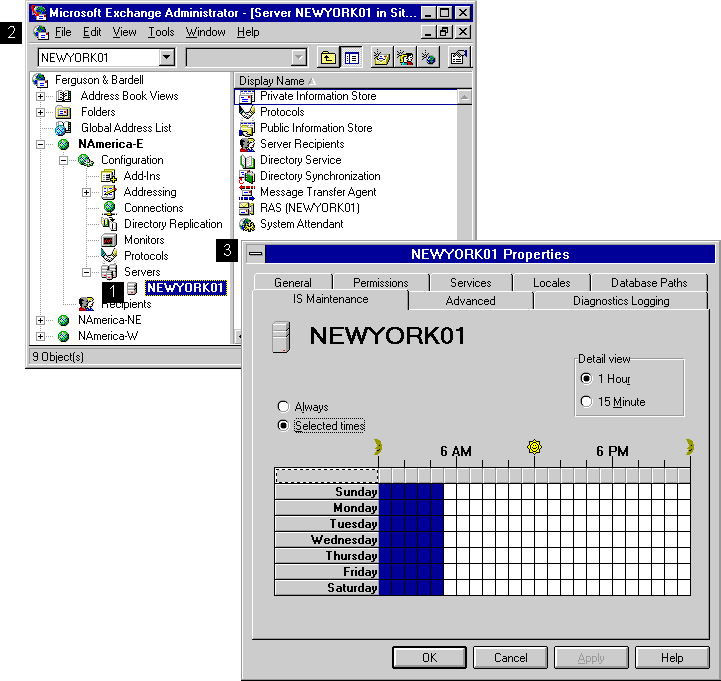The image size is (721, 681).
Task: Click the Server Recipients icon in list
Action: tap(247, 144)
